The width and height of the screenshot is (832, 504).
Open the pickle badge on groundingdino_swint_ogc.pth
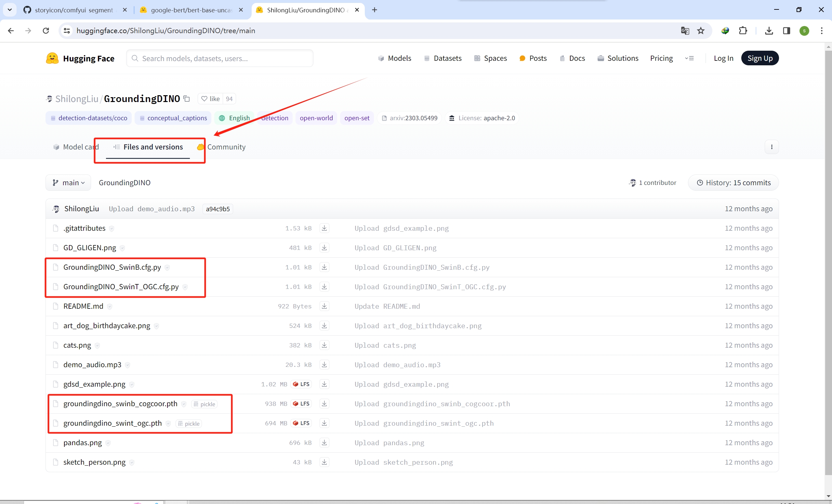[189, 424]
